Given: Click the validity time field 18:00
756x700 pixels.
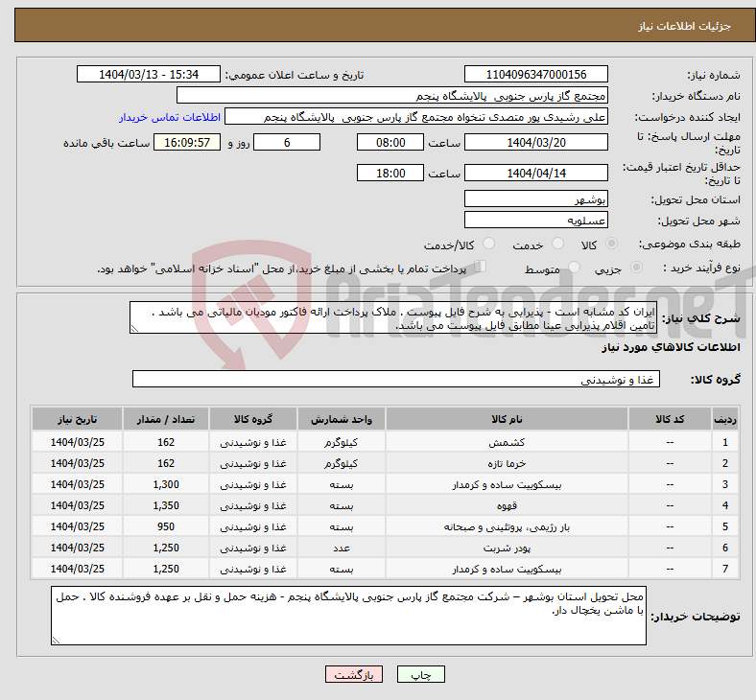Looking at the screenshot, I should [x=390, y=173].
